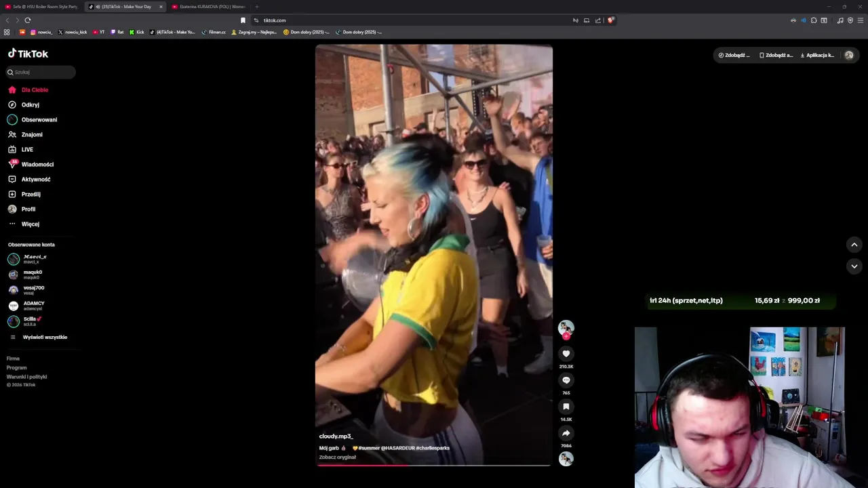Open Firma footer link
The image size is (868, 488).
(x=13, y=359)
